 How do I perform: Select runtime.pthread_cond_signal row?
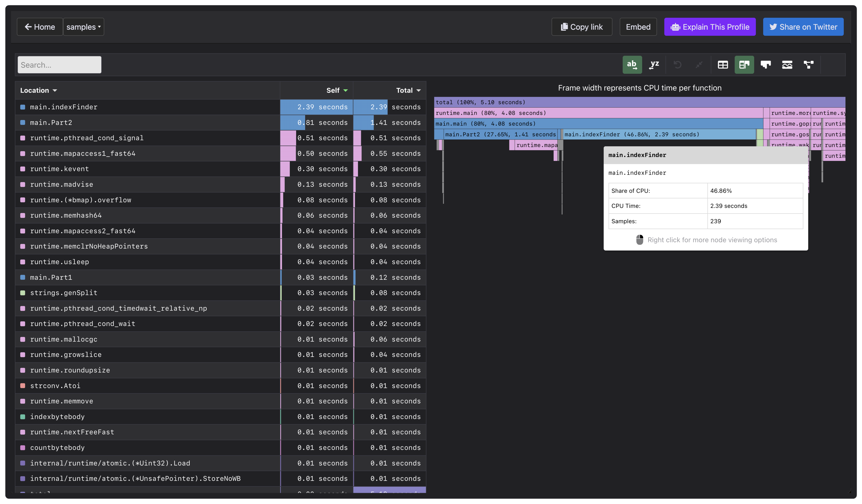pos(221,138)
